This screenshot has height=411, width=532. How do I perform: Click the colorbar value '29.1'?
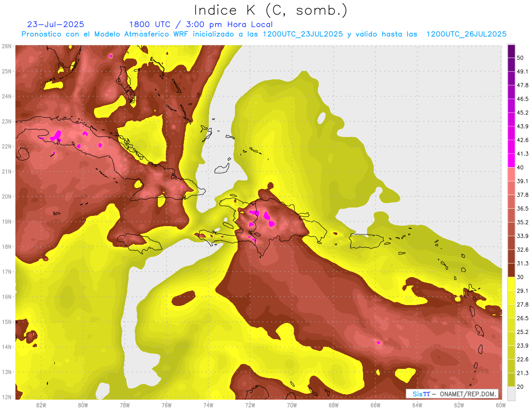(523, 291)
